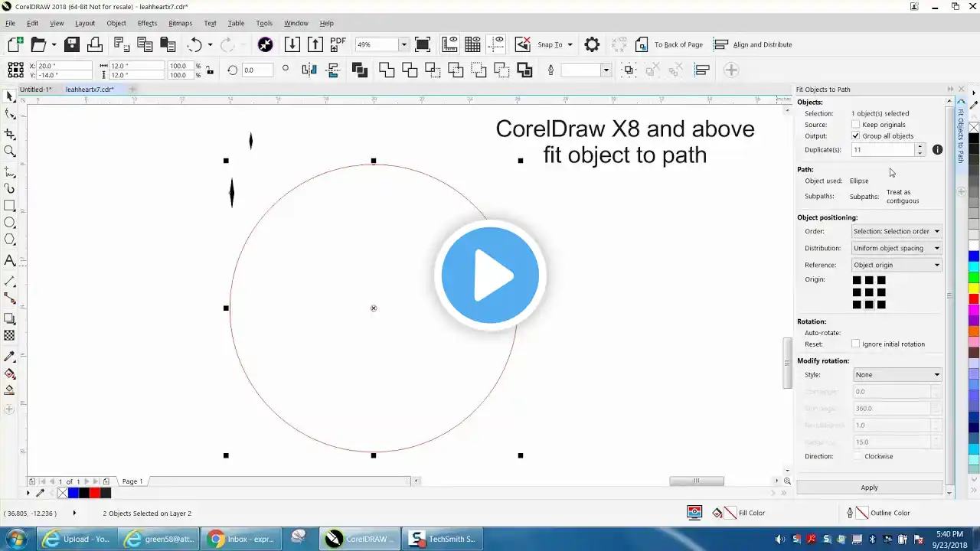This screenshot has height=551, width=980.
Task: Select the Parallel Dimension tool
Action: tap(10, 282)
